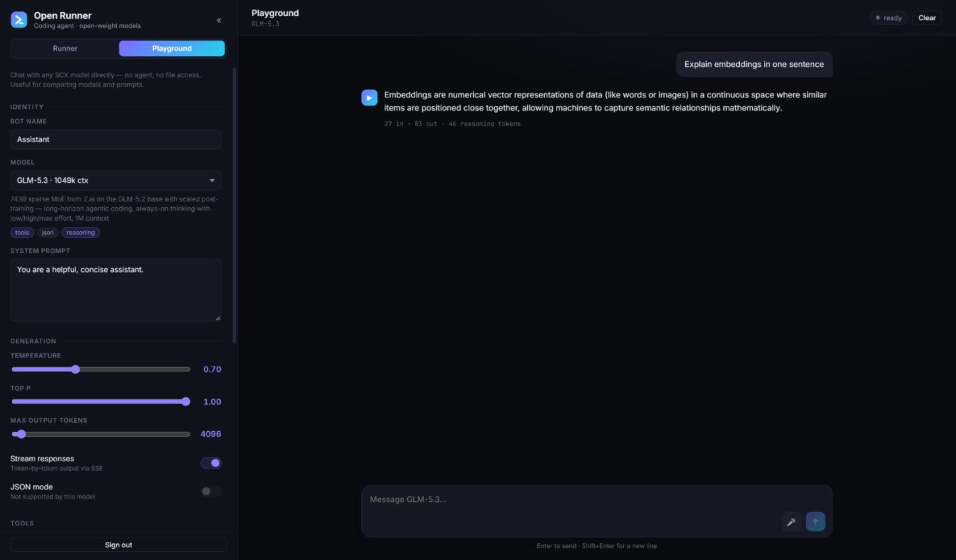Click the Top P value 1.00
Image resolution: width=956 pixels, height=560 pixels.
pos(212,402)
